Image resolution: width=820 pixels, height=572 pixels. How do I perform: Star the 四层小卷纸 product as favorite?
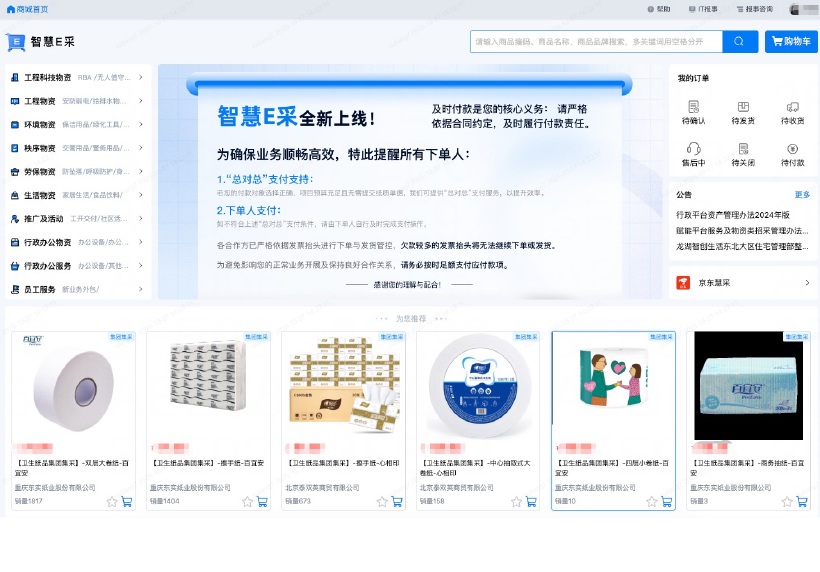pyautogui.click(x=651, y=501)
